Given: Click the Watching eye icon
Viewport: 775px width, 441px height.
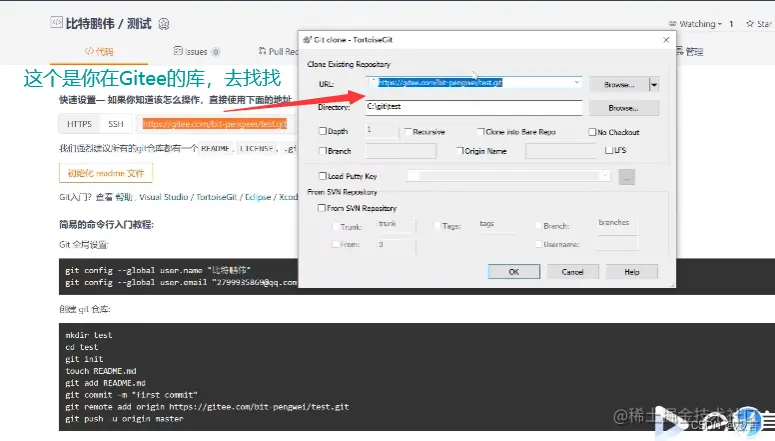Looking at the screenshot, I should [x=672, y=24].
